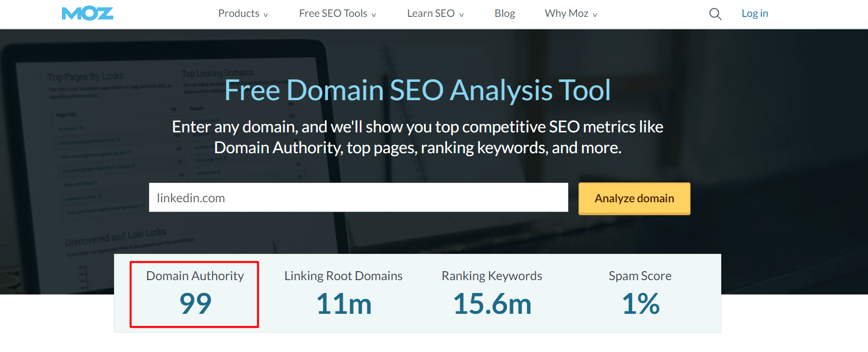Click the Log in link
The height and width of the screenshot is (352, 868).
754,13
